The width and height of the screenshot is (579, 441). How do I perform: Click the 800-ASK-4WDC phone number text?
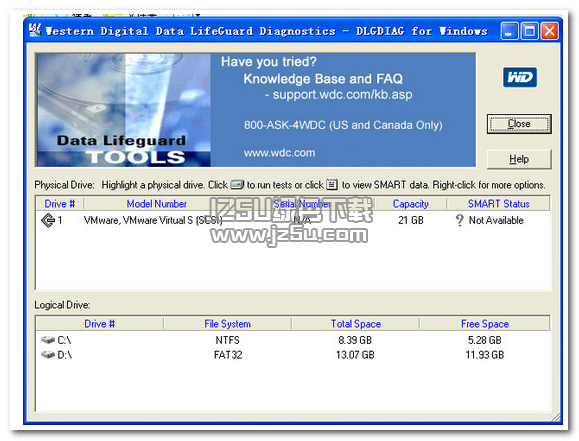coord(343,125)
